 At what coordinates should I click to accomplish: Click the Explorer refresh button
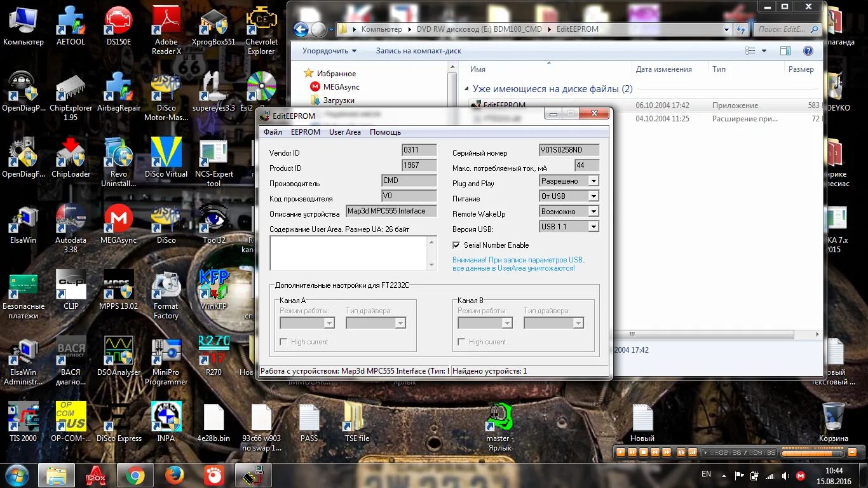(741, 29)
